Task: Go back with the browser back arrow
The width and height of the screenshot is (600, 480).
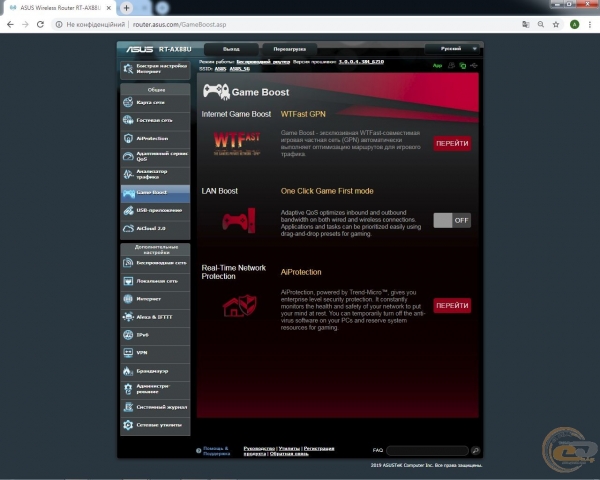Action: 10,24
